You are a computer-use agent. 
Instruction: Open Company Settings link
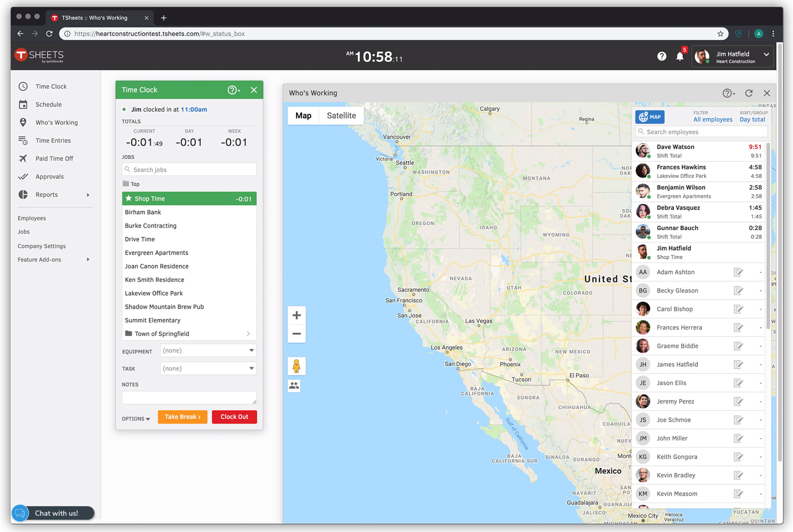[x=41, y=246]
